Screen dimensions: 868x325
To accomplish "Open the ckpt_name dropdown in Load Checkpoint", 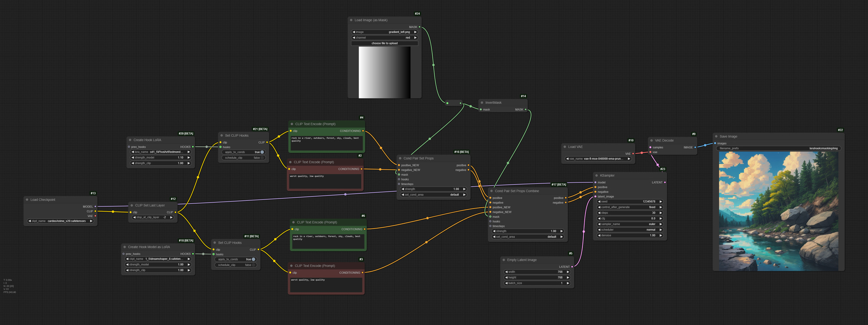I will point(61,221).
